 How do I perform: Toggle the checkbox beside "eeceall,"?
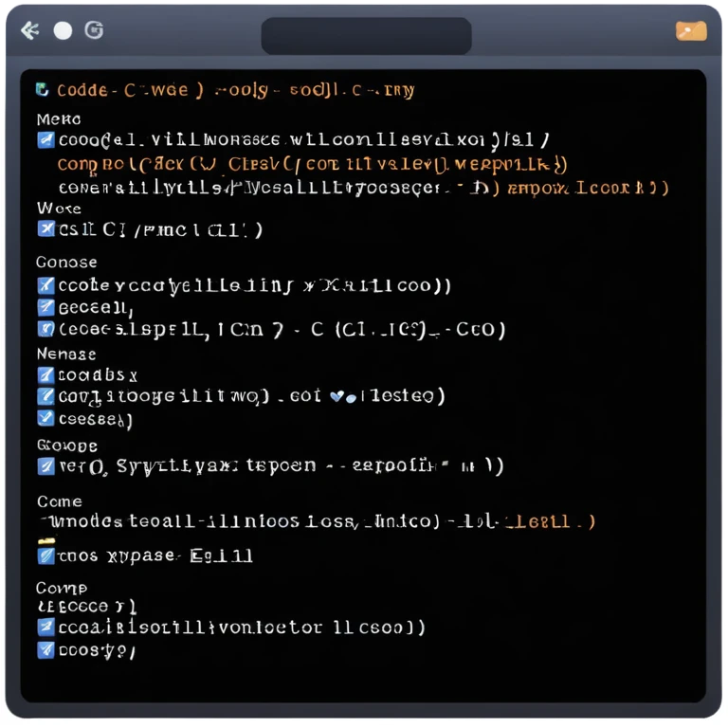[45, 307]
